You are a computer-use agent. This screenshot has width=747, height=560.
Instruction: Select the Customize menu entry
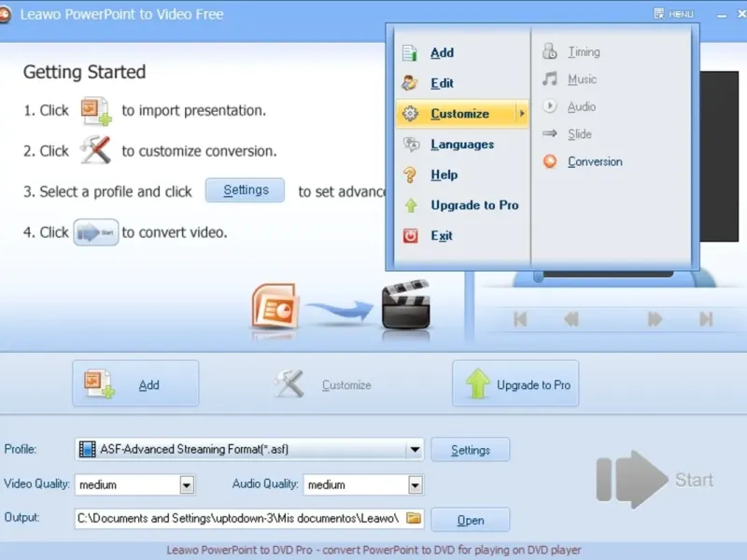coord(462,113)
